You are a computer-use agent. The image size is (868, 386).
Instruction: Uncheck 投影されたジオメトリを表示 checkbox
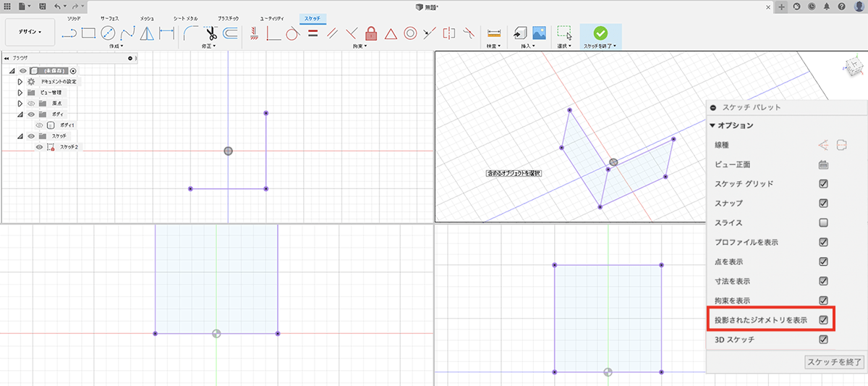[x=823, y=319]
